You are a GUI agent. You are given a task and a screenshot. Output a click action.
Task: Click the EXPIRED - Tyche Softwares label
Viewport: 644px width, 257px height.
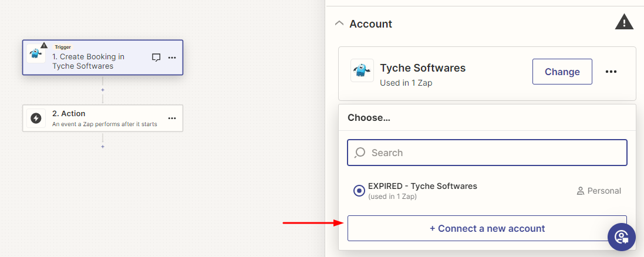click(423, 186)
